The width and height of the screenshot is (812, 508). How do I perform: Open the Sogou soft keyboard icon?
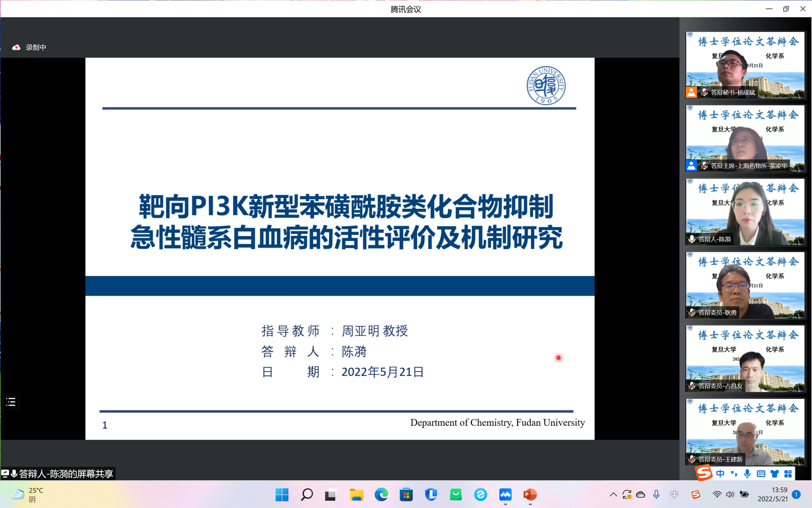click(x=761, y=474)
